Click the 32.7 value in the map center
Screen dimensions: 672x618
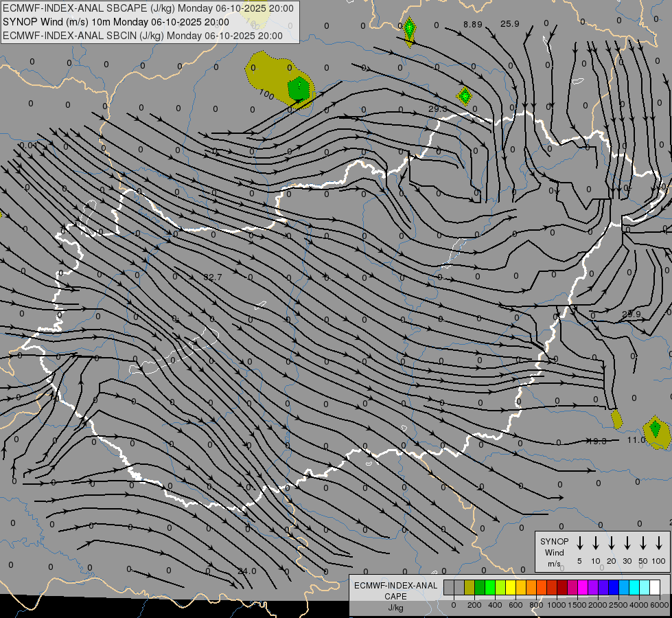[213, 277]
